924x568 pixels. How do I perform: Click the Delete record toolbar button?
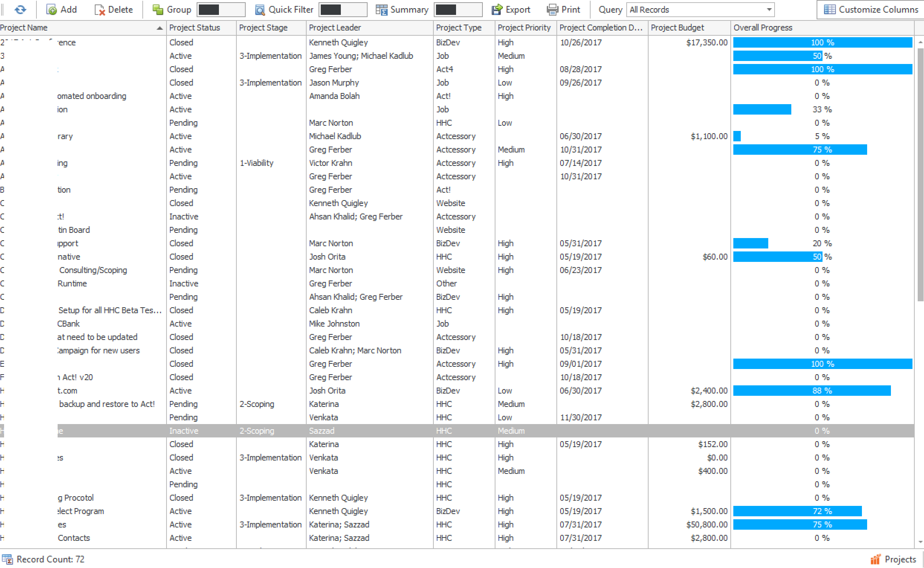[x=114, y=10]
